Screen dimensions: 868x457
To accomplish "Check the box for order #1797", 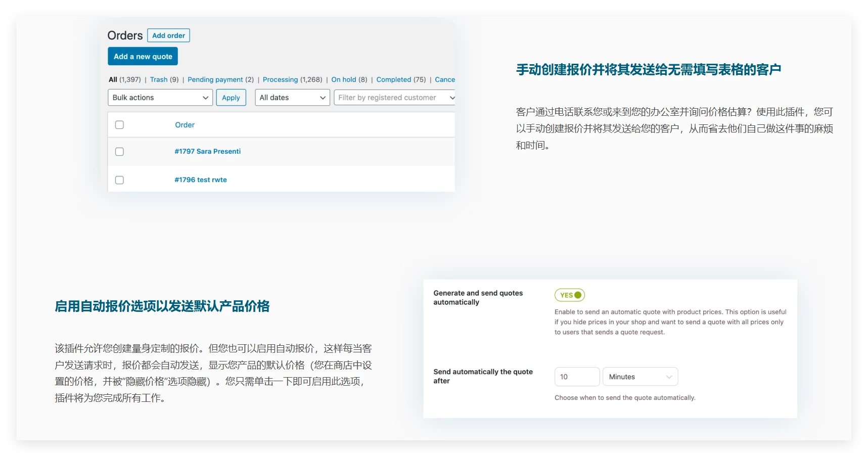I will tap(119, 152).
